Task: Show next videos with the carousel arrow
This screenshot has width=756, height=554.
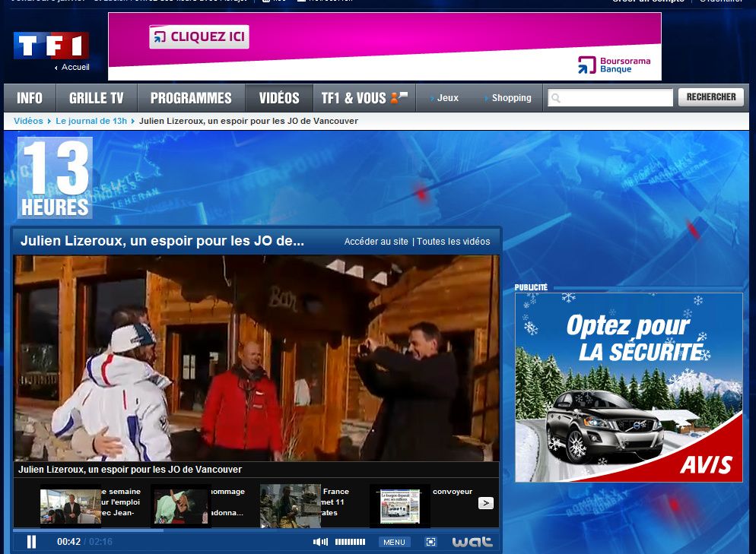Action: click(485, 503)
